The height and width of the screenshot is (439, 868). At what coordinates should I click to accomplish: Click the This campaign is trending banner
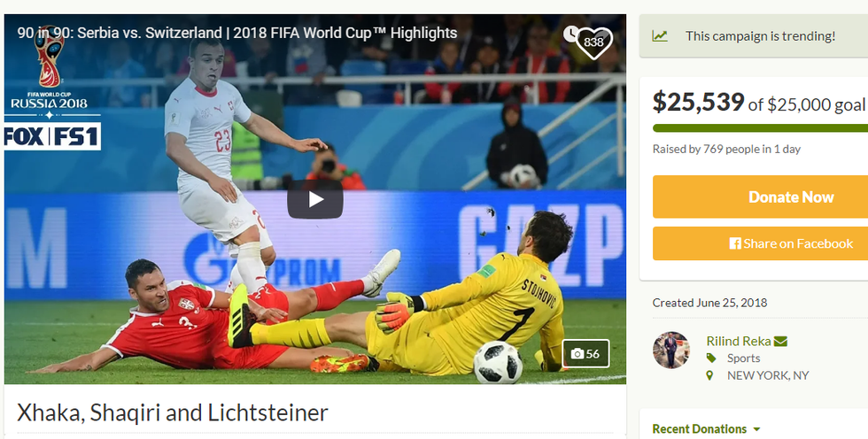click(x=754, y=36)
